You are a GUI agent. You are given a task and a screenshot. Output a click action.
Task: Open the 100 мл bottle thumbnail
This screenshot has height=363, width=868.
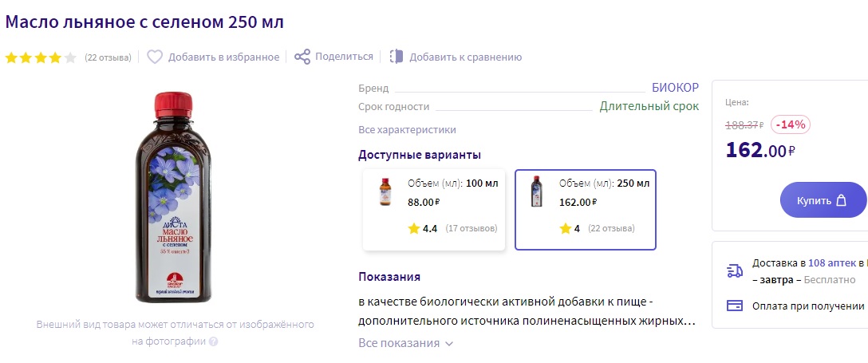pyautogui.click(x=385, y=191)
